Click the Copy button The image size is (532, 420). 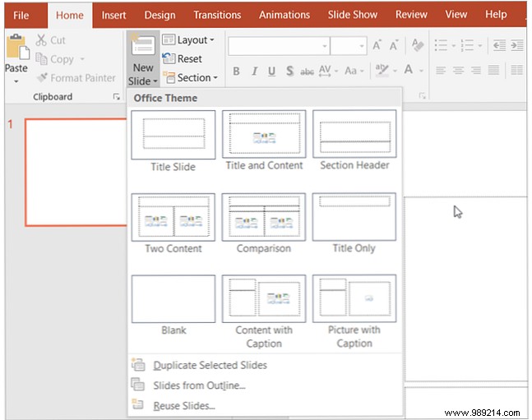pyautogui.click(x=54, y=59)
